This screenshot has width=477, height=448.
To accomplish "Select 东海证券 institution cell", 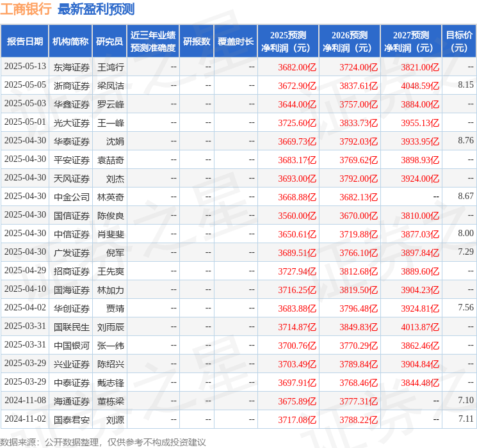I will (72, 67).
